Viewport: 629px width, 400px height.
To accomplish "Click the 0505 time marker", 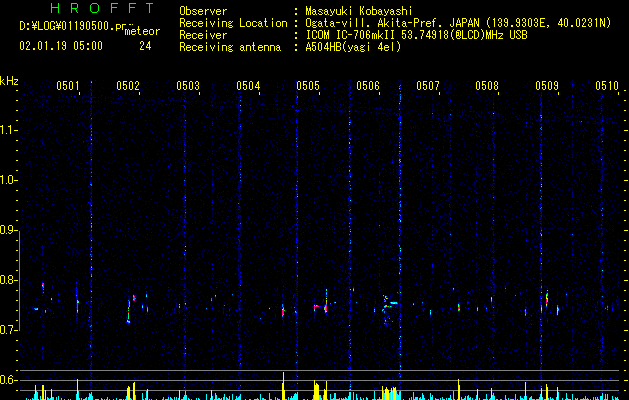I will coord(308,86).
